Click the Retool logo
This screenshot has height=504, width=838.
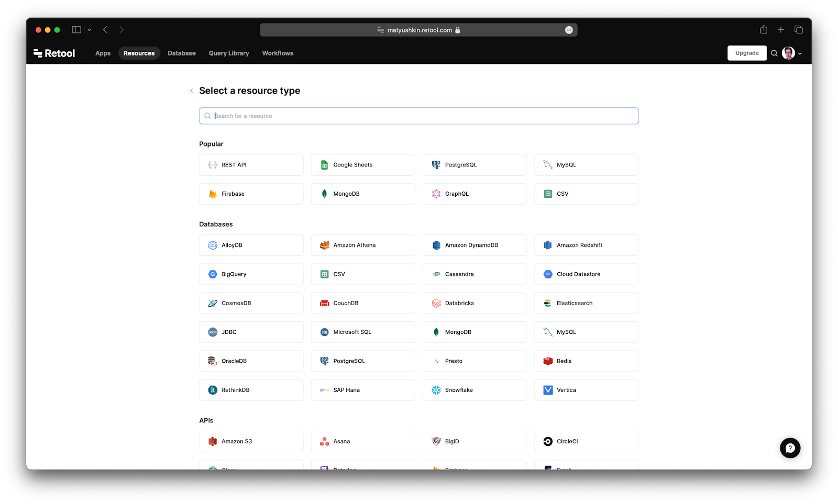pos(54,53)
